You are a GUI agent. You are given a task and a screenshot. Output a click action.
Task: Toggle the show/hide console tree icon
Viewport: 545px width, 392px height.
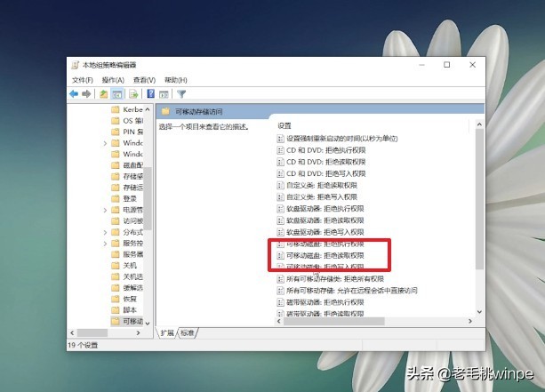tap(116, 94)
